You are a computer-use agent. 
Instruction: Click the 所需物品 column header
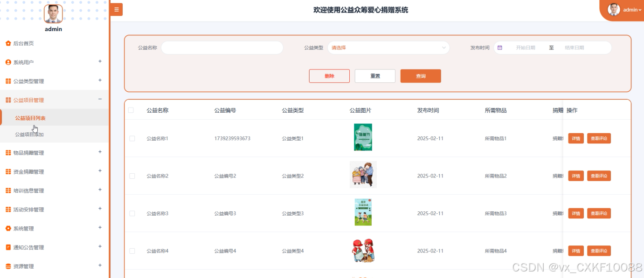496,110
